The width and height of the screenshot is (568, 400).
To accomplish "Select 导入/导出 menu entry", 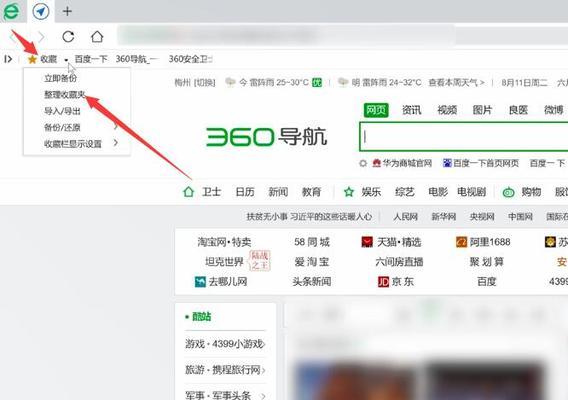I will tap(62, 111).
